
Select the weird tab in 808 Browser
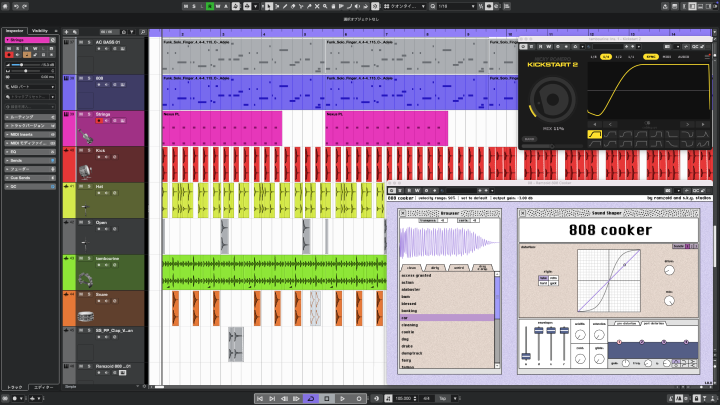click(x=459, y=268)
